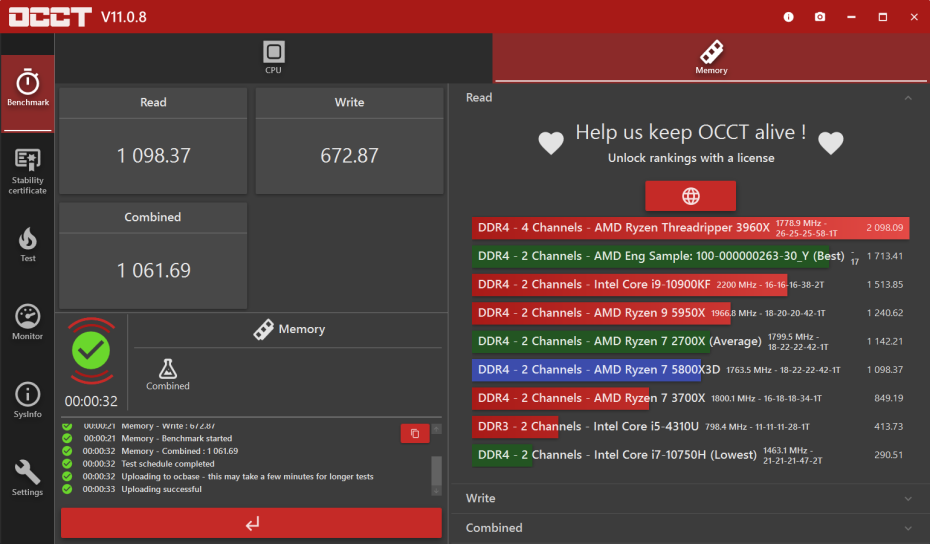The width and height of the screenshot is (930, 544).
Task: Select AMD Ryzen 9 5950X ranking row
Action: [x=690, y=313]
